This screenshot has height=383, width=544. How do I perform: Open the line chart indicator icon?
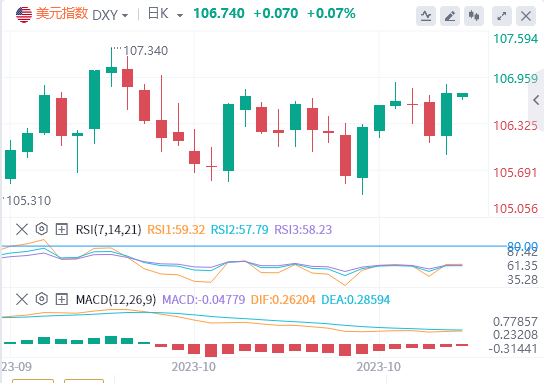coord(426,16)
